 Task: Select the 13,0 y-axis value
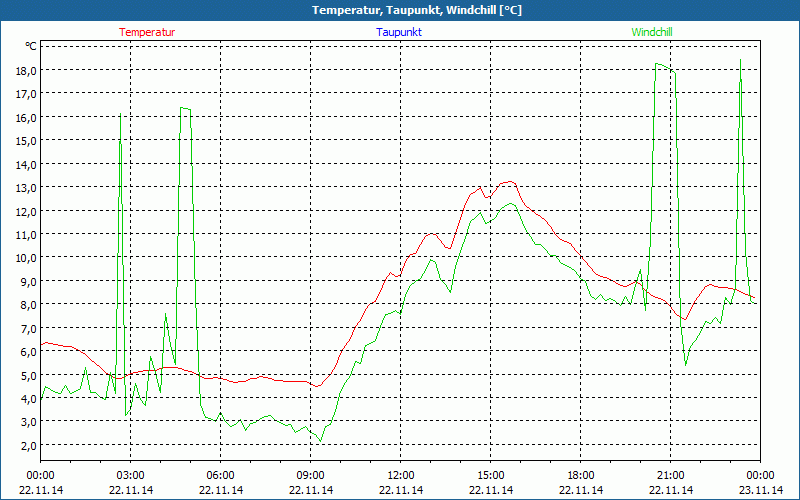coord(26,188)
